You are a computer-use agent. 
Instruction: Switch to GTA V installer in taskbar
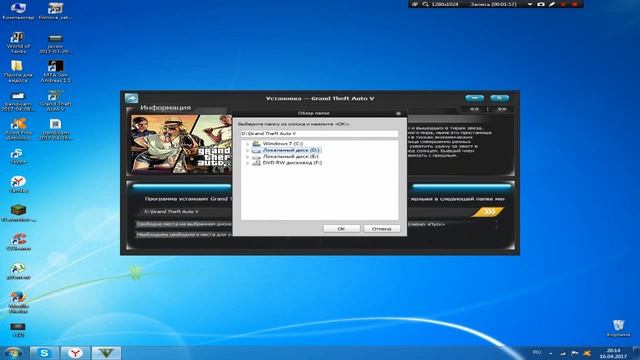(x=106, y=353)
